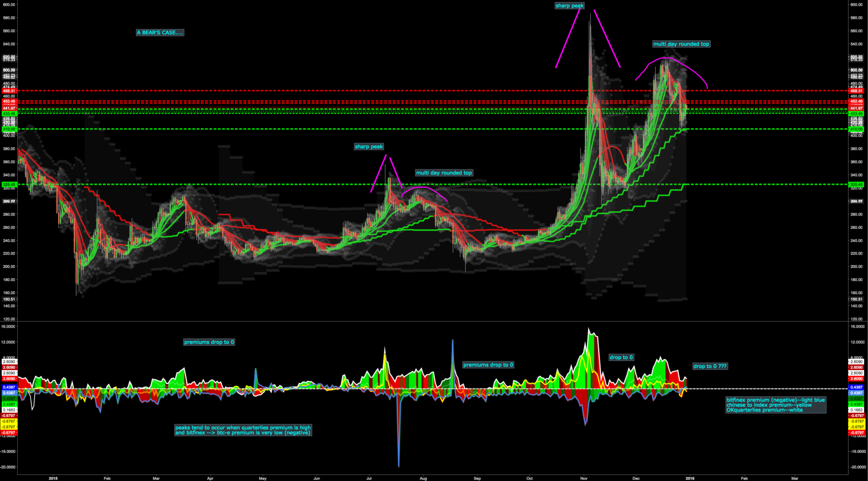Click the Jul label on the time axis
The height and width of the screenshot is (481, 868).
tap(369, 478)
